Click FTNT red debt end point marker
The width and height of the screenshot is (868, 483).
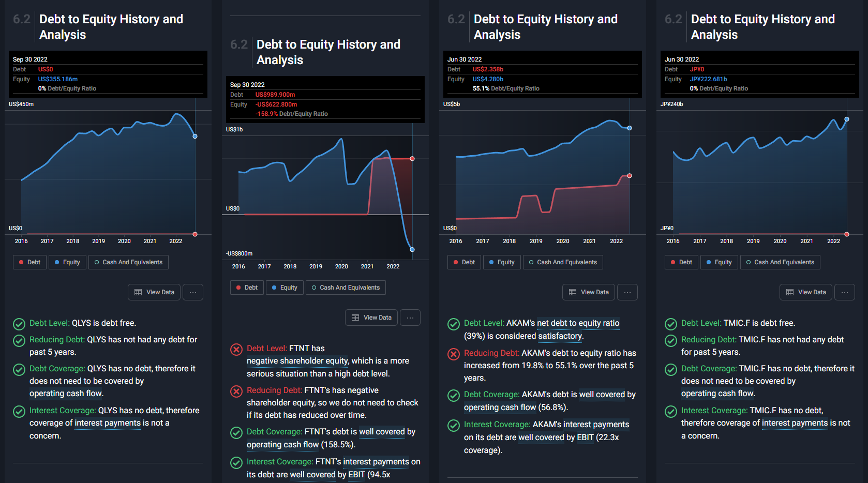(x=412, y=159)
